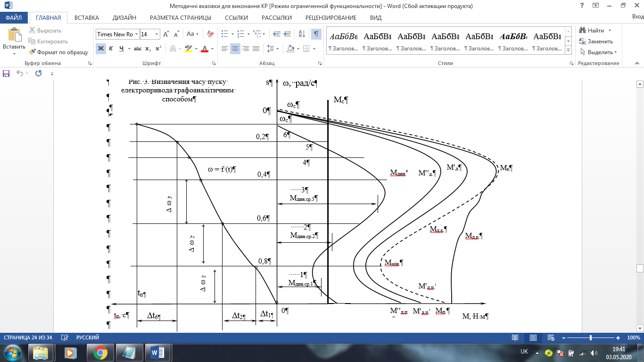Toggle center alignment button

[x=235, y=49]
